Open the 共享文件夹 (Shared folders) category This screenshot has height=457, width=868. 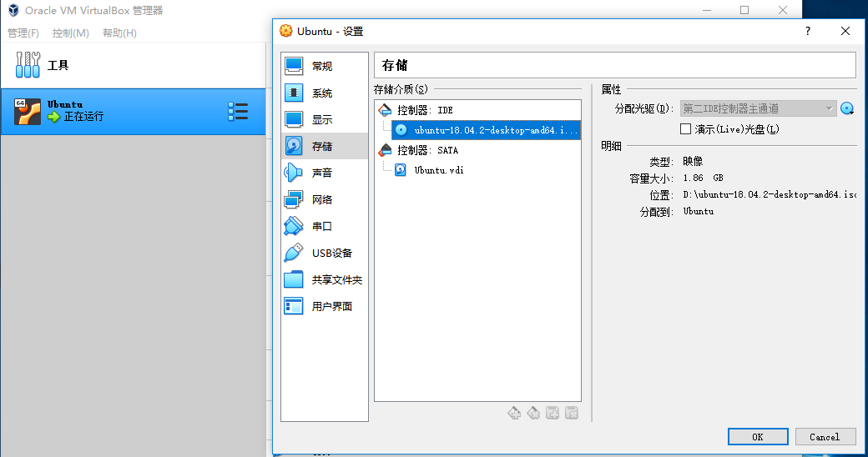tap(325, 279)
